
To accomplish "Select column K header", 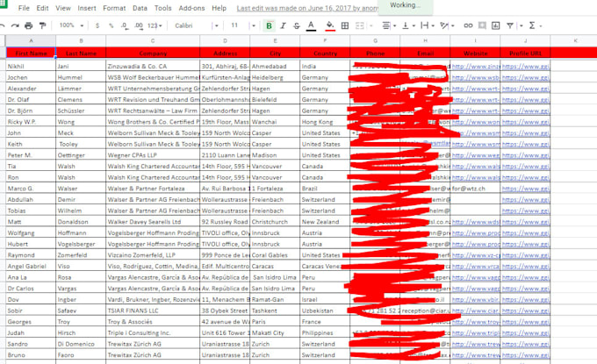I will pos(575,40).
